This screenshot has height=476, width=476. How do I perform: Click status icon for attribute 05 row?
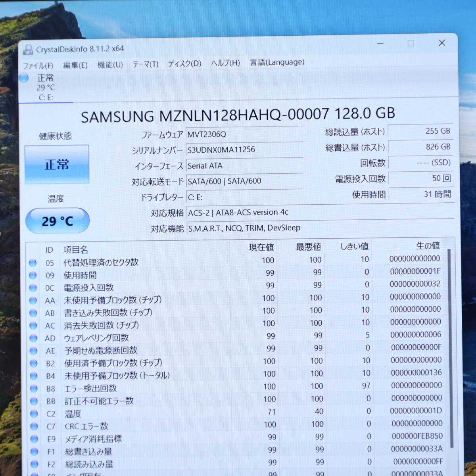pyautogui.click(x=33, y=263)
